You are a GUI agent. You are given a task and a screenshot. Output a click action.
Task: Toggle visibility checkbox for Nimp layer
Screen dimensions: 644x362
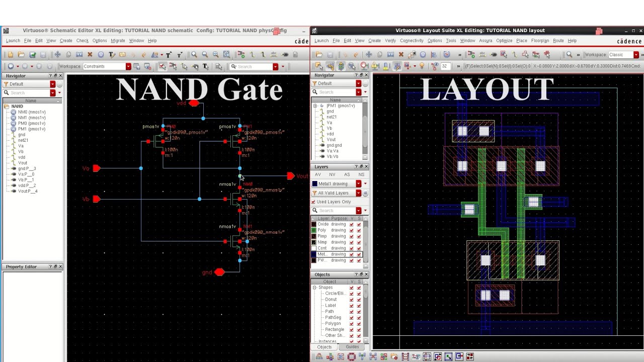click(x=352, y=242)
